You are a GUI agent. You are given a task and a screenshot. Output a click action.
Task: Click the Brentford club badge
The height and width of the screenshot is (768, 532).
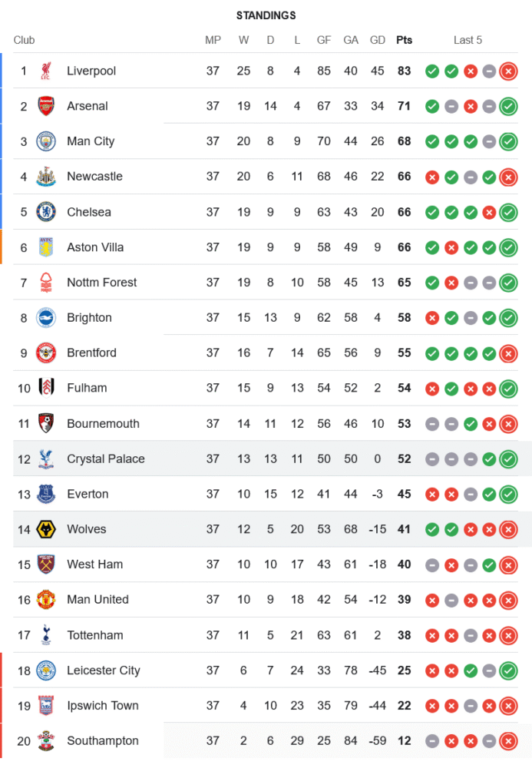tap(46, 353)
